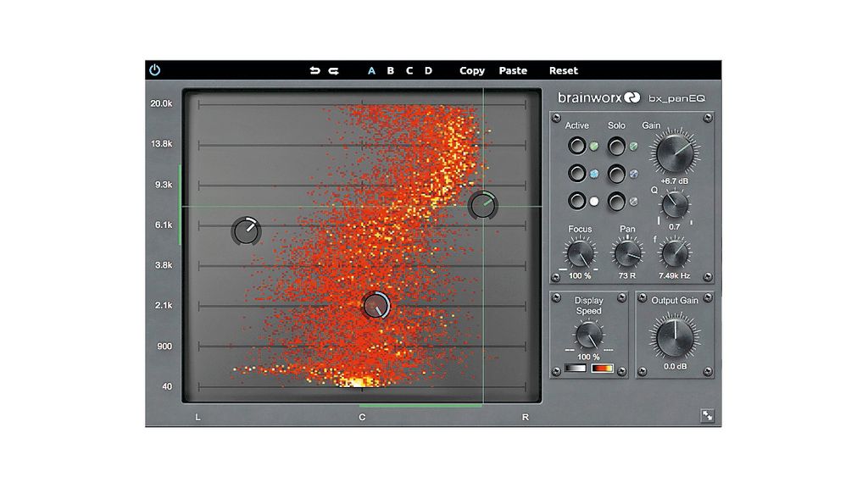Viewport: 868px width, 488px height.
Task: Click the Paste button
Action: point(513,71)
